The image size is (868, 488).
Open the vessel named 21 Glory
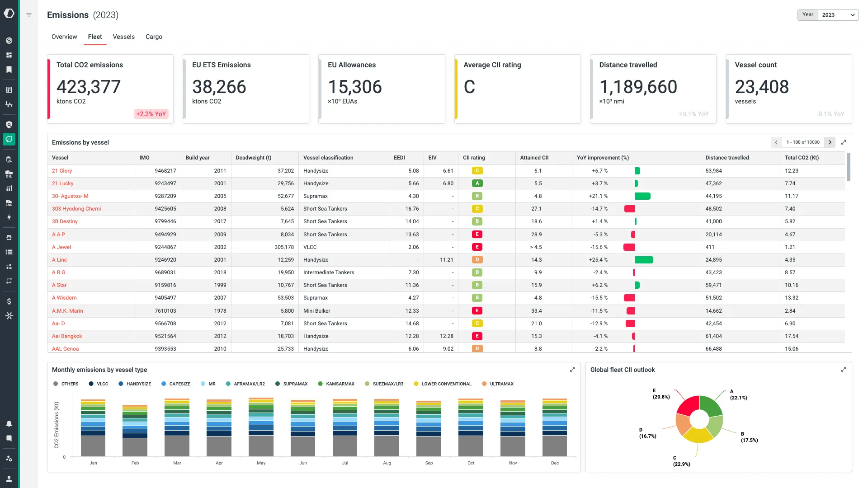point(62,171)
